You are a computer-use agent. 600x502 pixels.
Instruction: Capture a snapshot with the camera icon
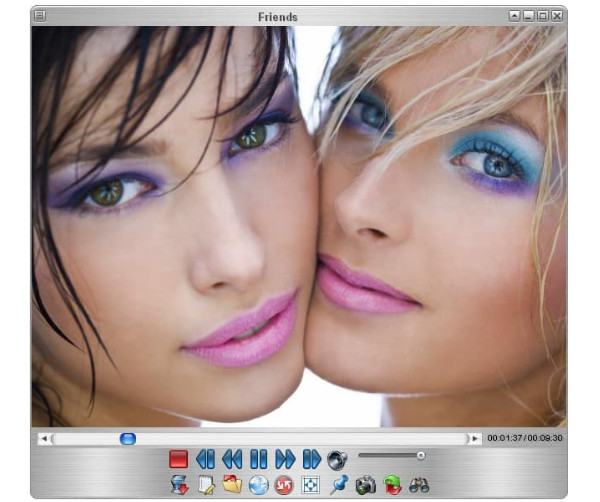[x=365, y=485]
